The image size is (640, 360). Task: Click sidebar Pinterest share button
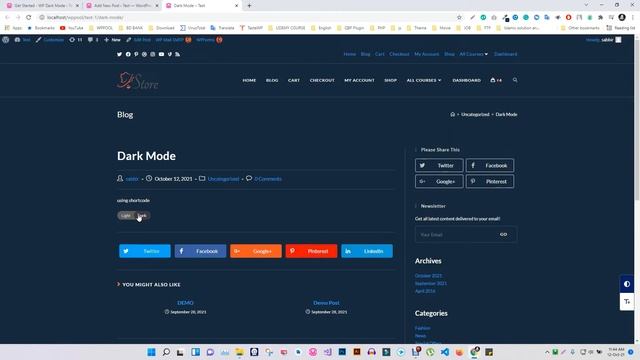pos(490,181)
